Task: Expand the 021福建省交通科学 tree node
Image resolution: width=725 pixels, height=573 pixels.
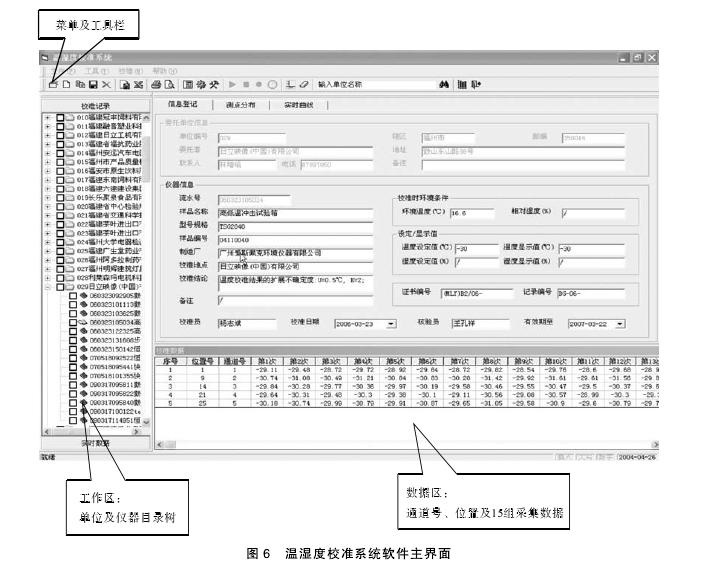Action: [x=48, y=216]
